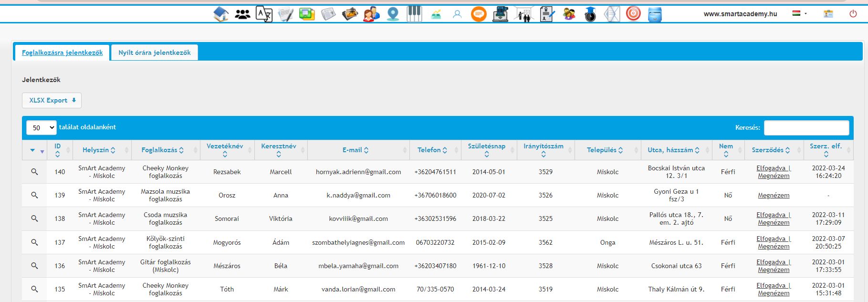
Task: Click the XLSX Export button
Action: click(52, 100)
